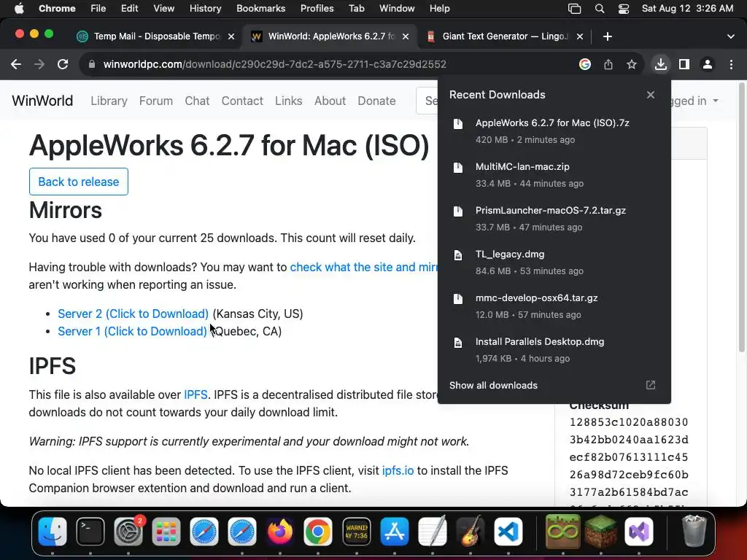
Task: Open the Chrome profile icon
Action: click(708, 64)
